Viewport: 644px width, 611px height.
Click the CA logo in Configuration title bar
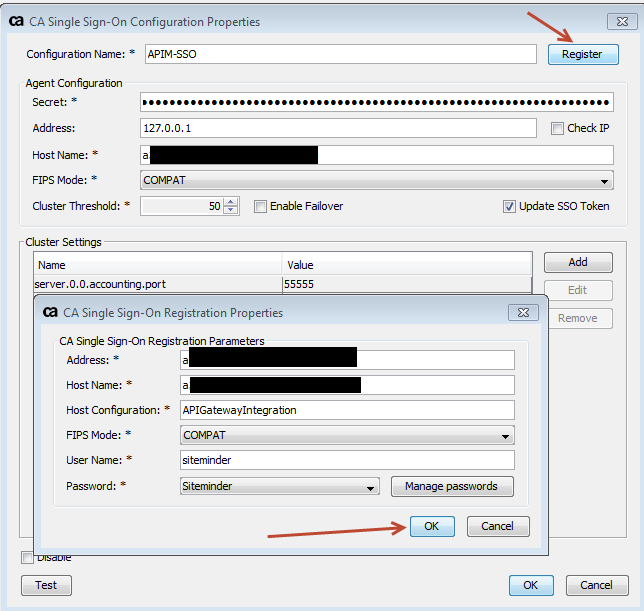[16, 21]
